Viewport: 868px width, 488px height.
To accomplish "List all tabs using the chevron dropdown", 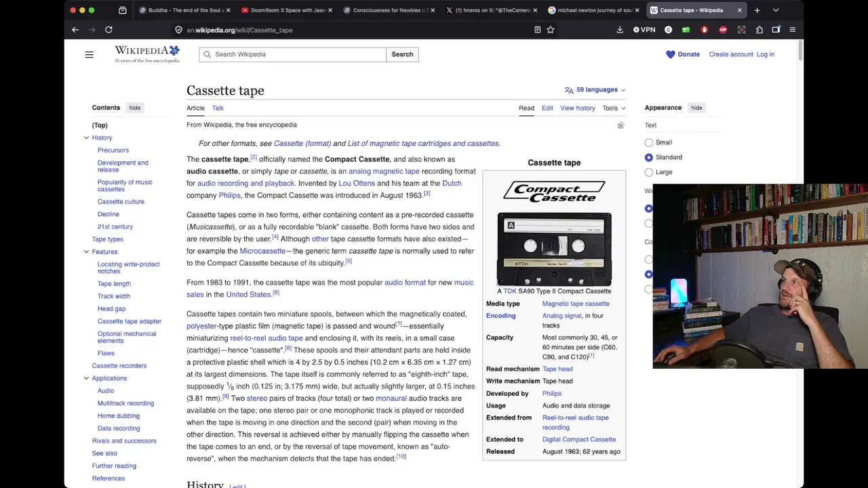I will coord(776,10).
